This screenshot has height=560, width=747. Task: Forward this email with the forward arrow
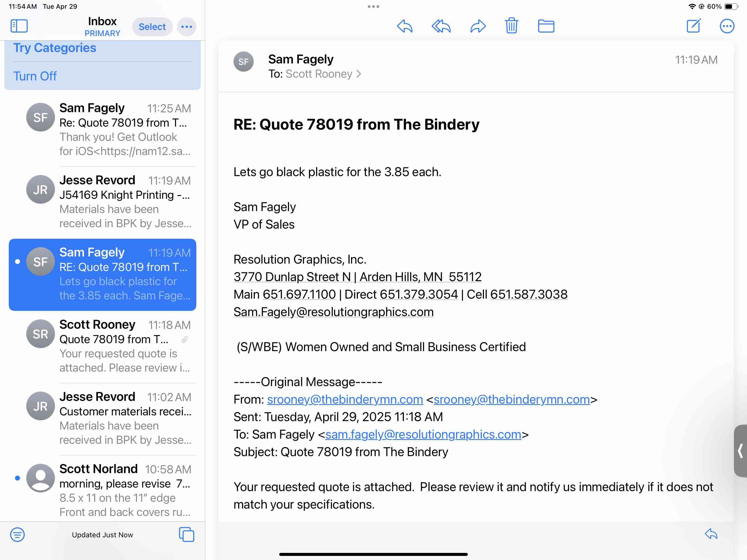478,26
